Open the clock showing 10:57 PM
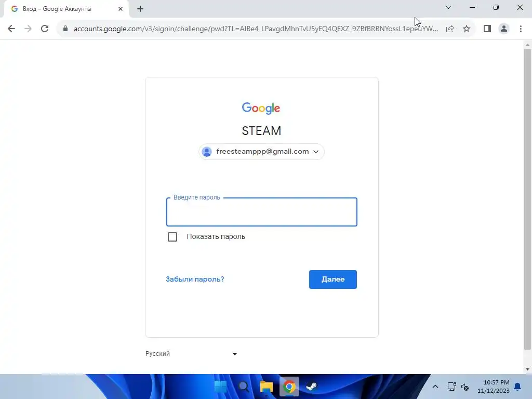This screenshot has height=399, width=532. pyautogui.click(x=494, y=387)
